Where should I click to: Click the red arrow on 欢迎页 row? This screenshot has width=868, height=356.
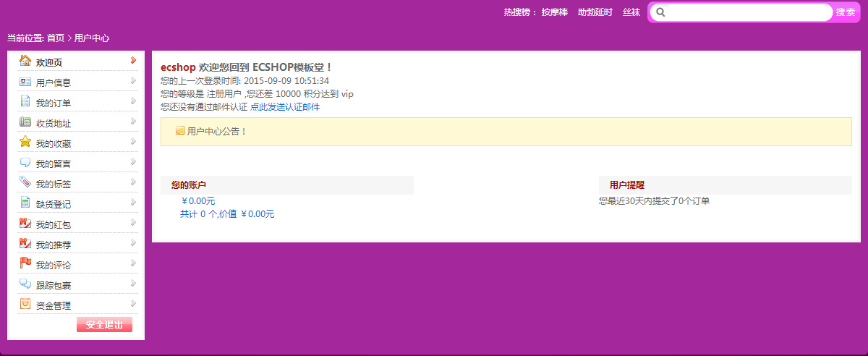coord(133,60)
